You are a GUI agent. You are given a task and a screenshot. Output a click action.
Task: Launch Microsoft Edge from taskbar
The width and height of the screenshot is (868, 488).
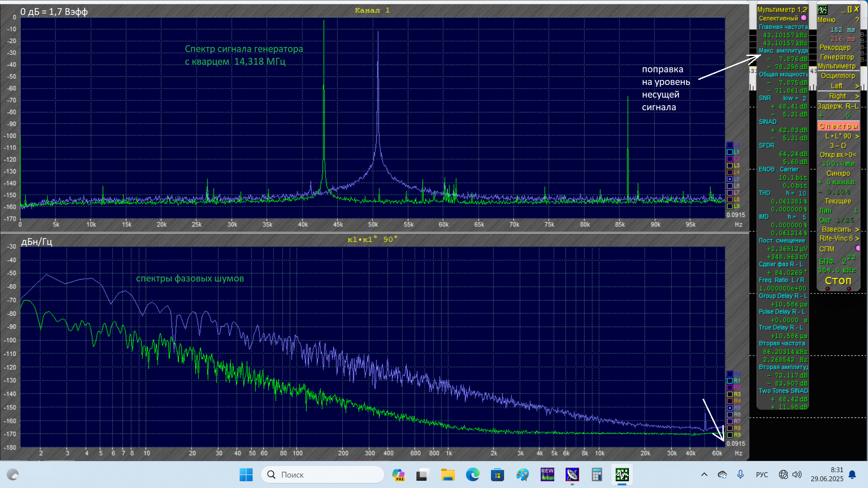tap(473, 474)
